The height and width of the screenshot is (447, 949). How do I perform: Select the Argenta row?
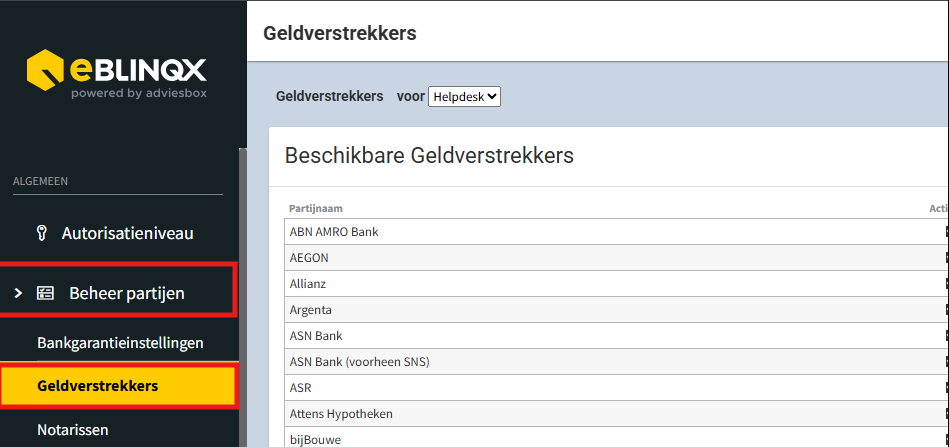310,310
